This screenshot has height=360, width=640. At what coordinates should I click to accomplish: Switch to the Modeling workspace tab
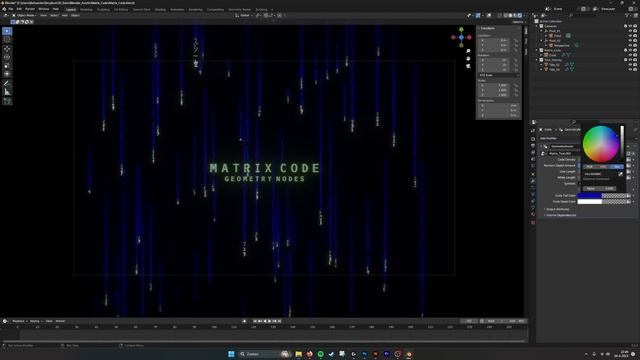86,9
